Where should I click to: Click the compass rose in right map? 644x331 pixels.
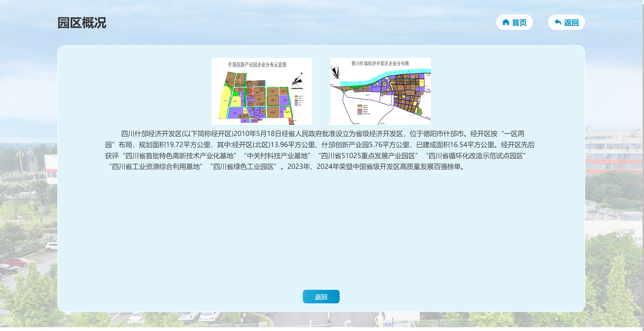click(x=336, y=73)
